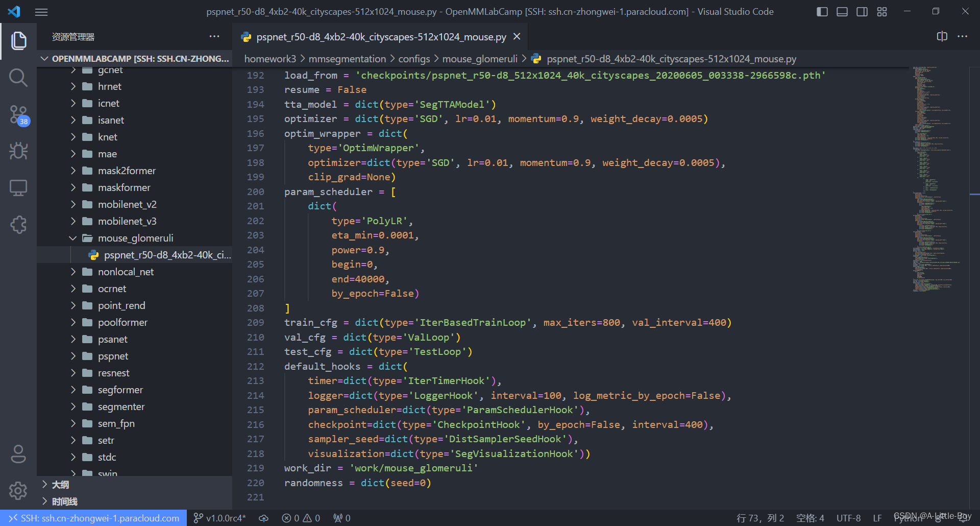Place cursor on line 209 train_cfg
Viewport: 980px width, 526px height.
click(x=508, y=323)
